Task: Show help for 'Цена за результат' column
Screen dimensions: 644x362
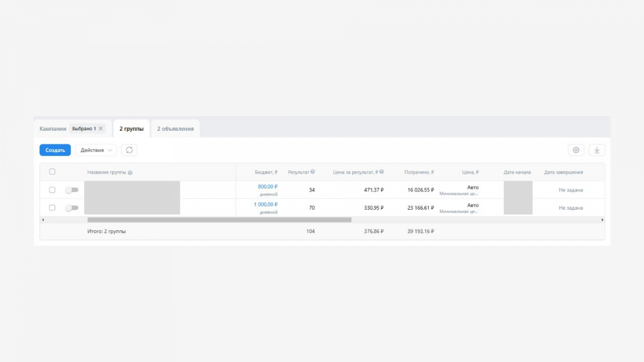Action: [382, 172]
